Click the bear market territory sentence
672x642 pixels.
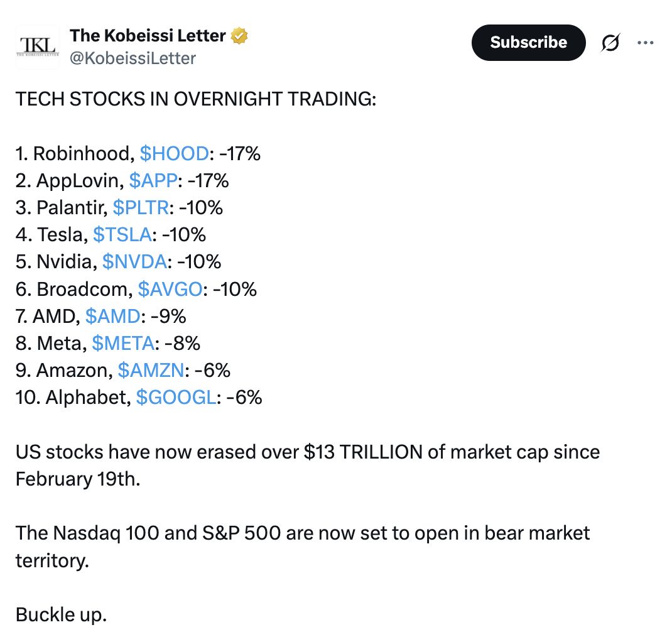(x=303, y=533)
